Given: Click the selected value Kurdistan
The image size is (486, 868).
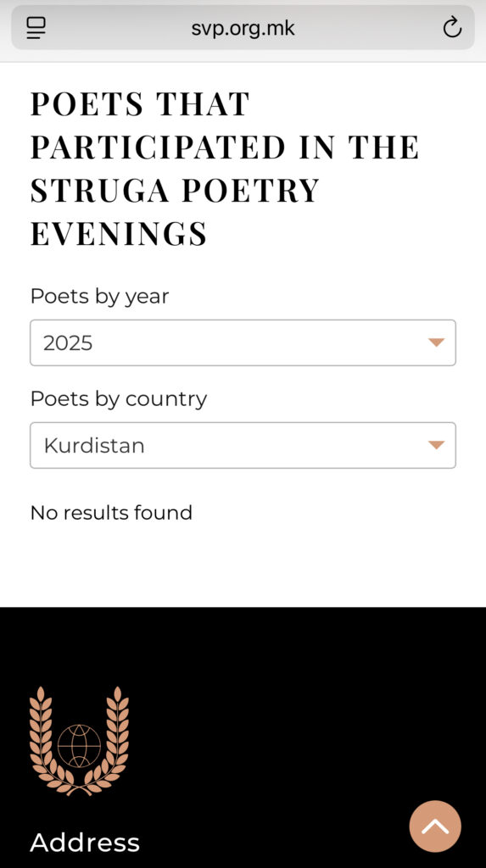Looking at the screenshot, I should (x=94, y=446).
